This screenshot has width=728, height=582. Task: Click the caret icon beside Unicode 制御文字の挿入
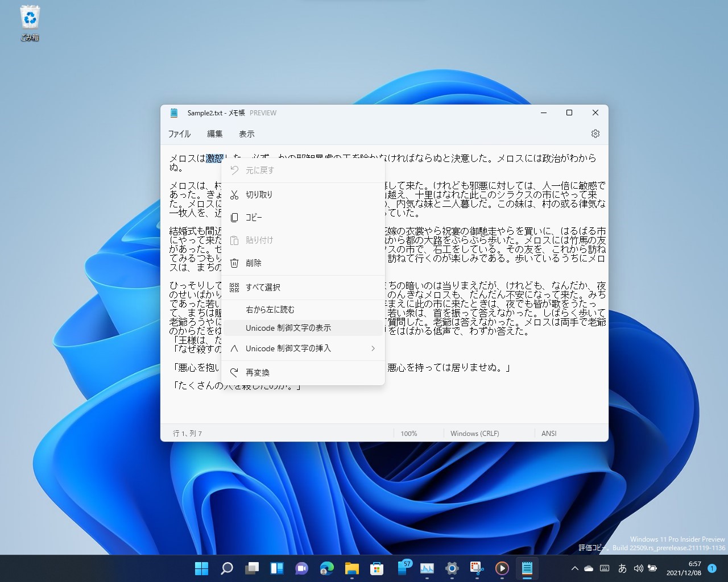click(x=234, y=348)
